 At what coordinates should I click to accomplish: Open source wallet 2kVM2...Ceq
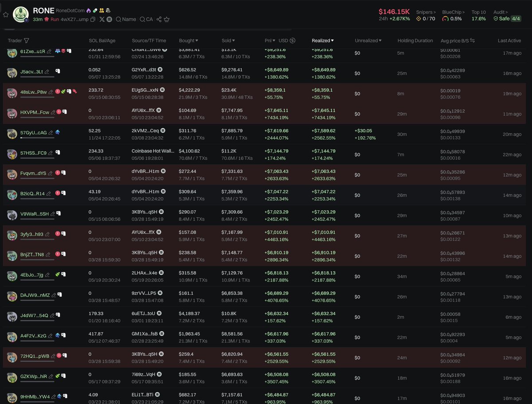click(x=145, y=131)
